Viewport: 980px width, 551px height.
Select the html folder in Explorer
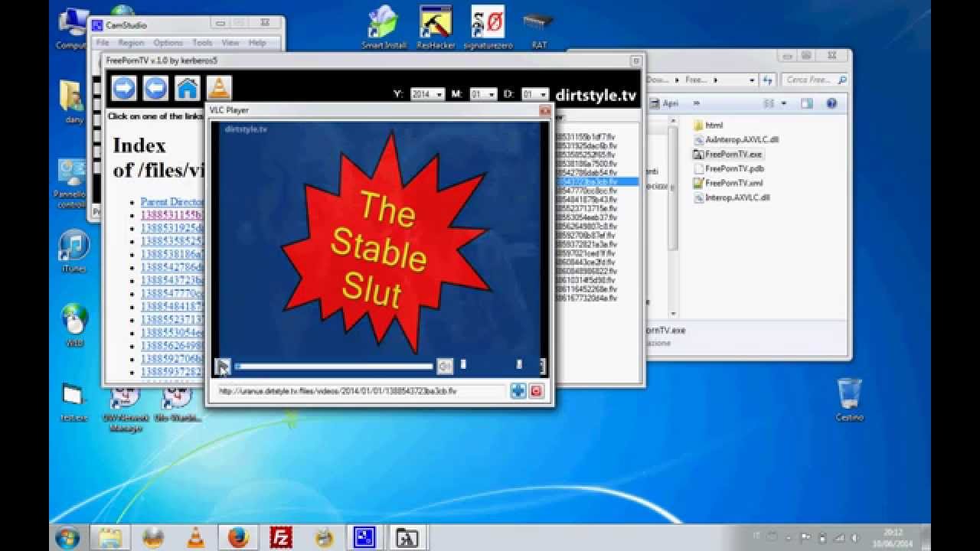tap(707, 125)
